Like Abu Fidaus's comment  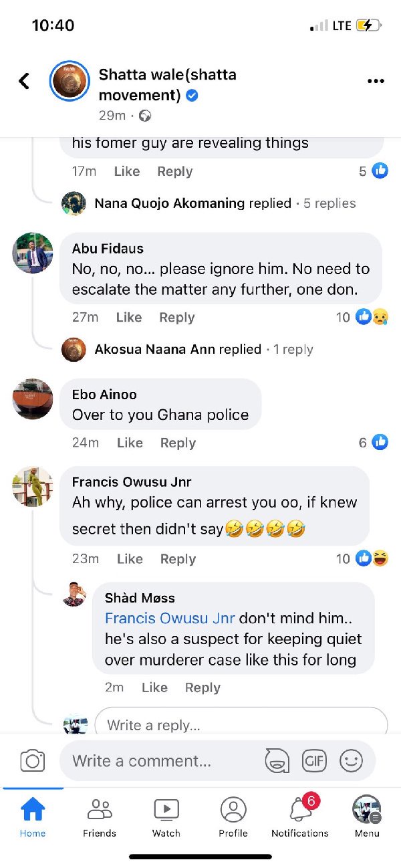[128, 318]
